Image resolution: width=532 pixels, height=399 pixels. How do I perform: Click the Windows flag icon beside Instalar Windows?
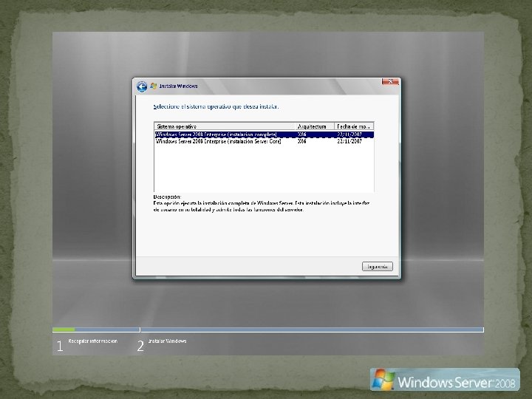click(154, 86)
